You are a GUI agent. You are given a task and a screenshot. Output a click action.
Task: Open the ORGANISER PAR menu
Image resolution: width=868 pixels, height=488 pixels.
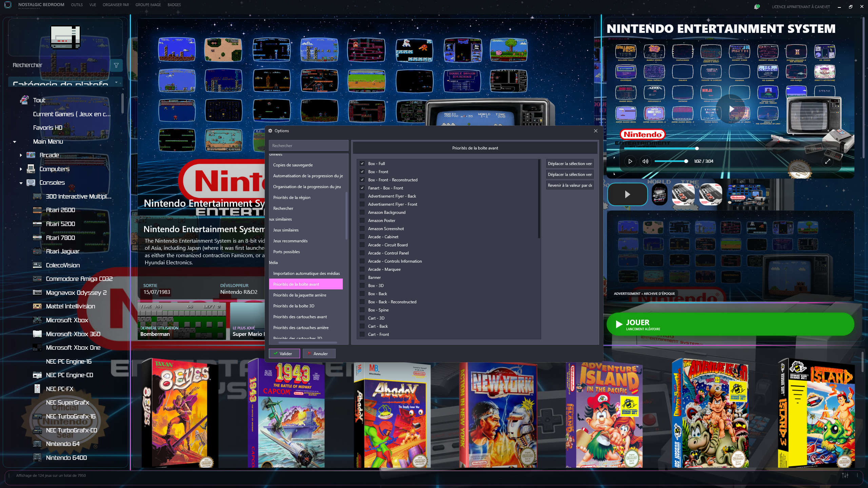pyautogui.click(x=116, y=5)
